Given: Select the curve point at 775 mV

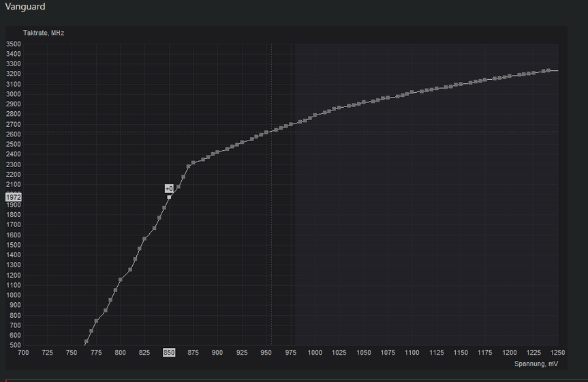Looking at the screenshot, I should pos(96,321).
